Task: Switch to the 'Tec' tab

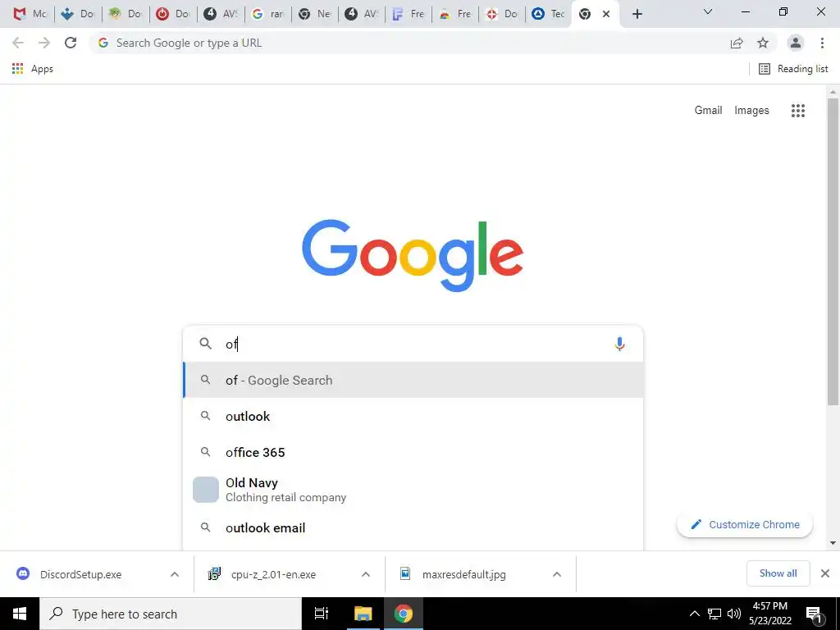Action: coord(548,14)
